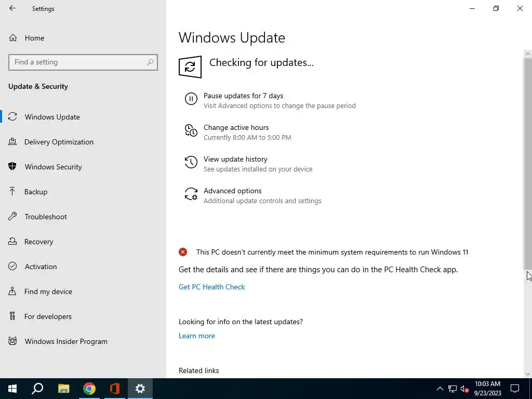Click the Find a setting search box
This screenshot has width=532, height=399.
click(x=83, y=62)
